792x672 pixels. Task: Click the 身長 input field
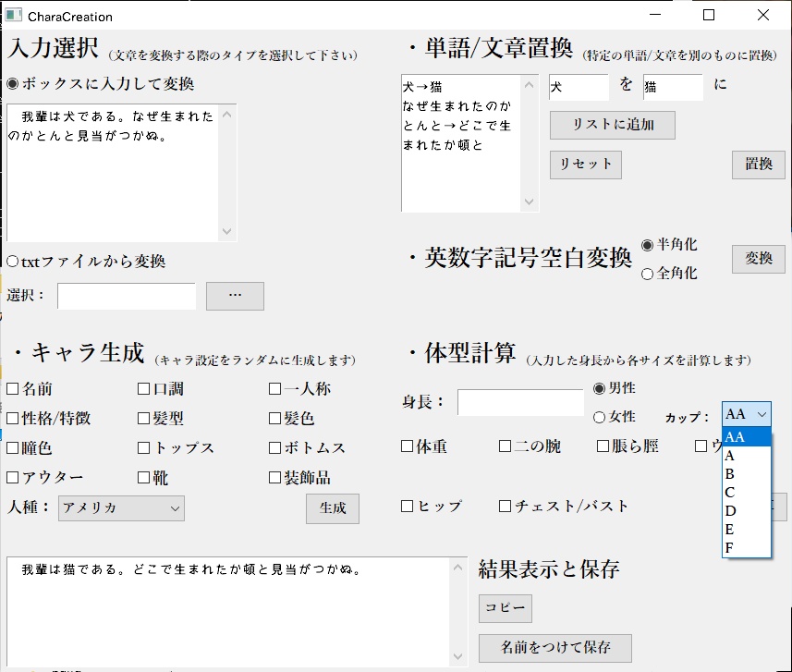(520, 402)
